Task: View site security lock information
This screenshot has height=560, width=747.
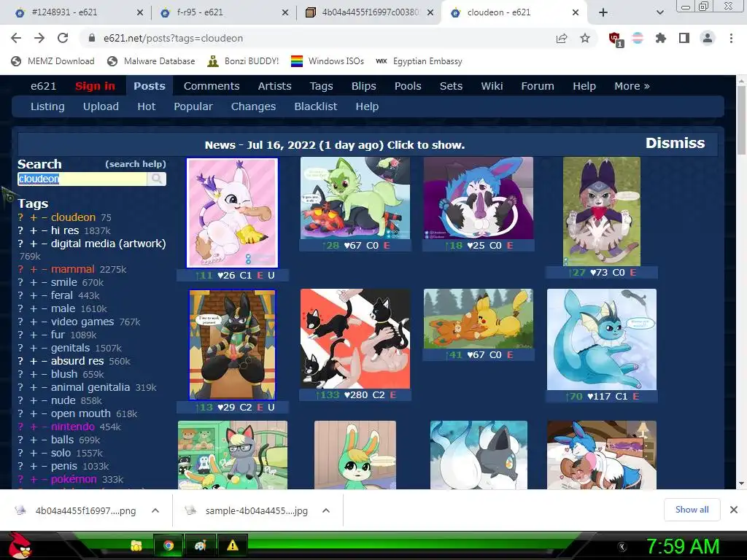Action: pyautogui.click(x=92, y=38)
